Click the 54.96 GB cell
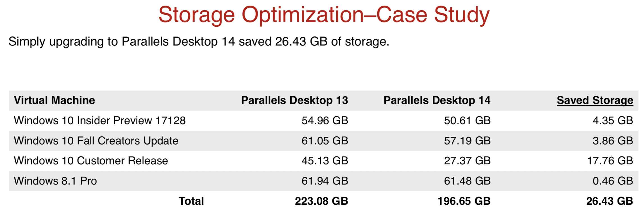 [325, 120]
